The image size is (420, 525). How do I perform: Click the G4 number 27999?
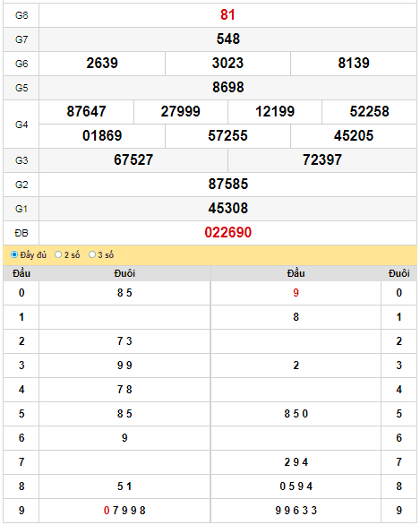180,111
